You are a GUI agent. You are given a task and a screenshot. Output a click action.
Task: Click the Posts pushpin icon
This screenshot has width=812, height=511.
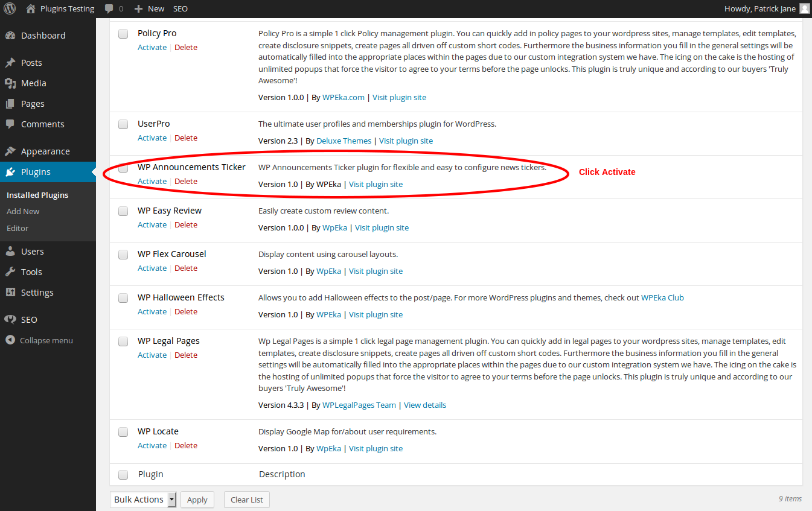(x=10, y=63)
